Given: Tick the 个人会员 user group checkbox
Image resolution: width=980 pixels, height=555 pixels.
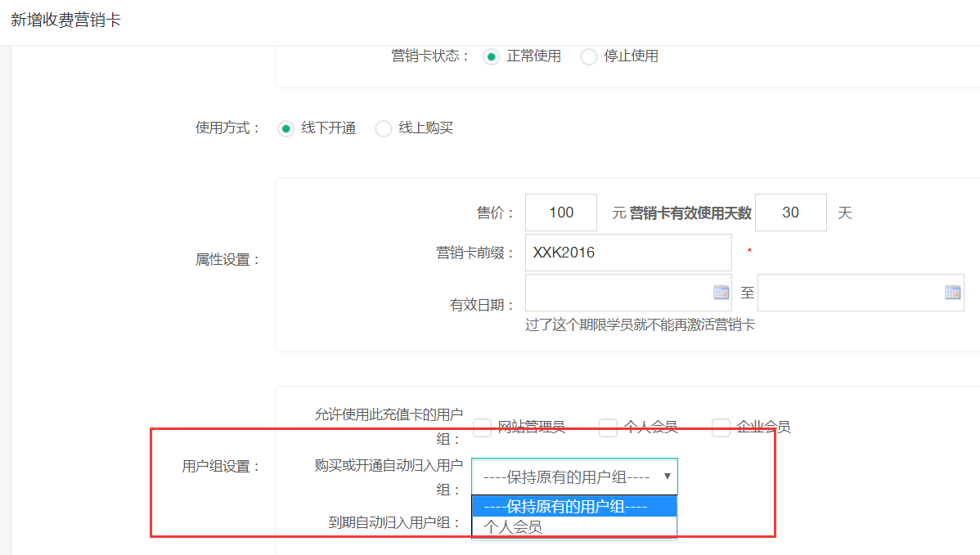Looking at the screenshot, I should tap(608, 427).
